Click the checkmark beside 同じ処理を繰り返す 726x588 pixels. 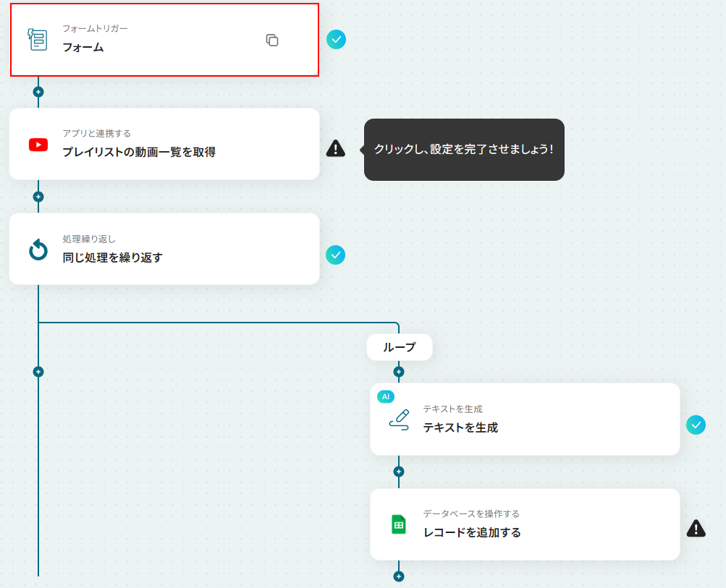[336, 255]
